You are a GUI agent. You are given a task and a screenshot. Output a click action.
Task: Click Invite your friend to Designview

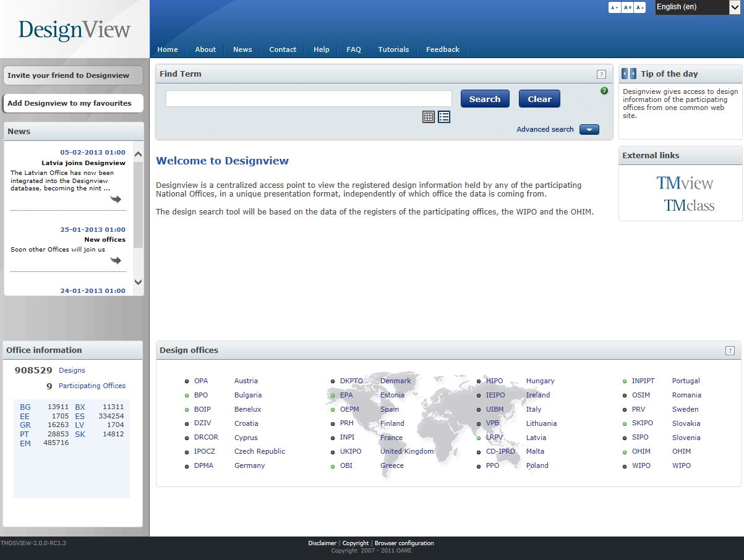click(x=73, y=75)
